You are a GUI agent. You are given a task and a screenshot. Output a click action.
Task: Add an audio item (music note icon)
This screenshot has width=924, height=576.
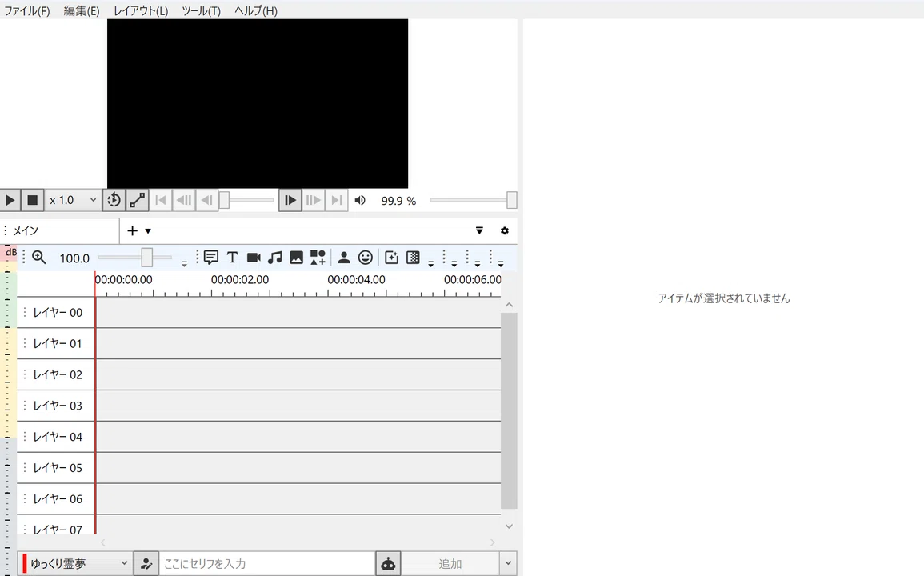point(275,258)
